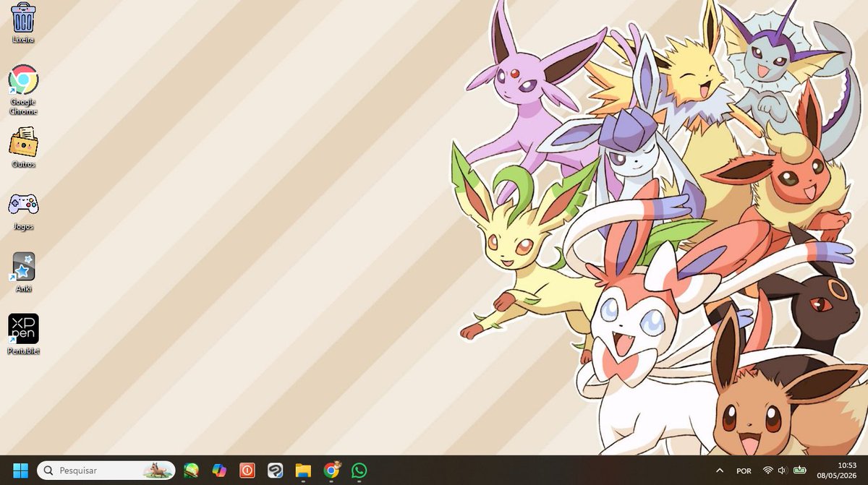Image resolution: width=868 pixels, height=485 pixels.
Task: Open the red power-button app in taskbar
Action: [247, 471]
